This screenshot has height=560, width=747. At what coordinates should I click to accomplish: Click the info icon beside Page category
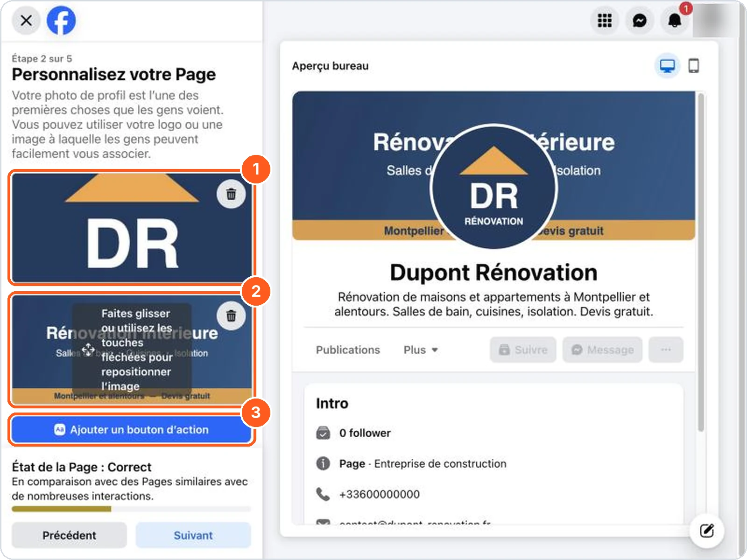point(323,463)
